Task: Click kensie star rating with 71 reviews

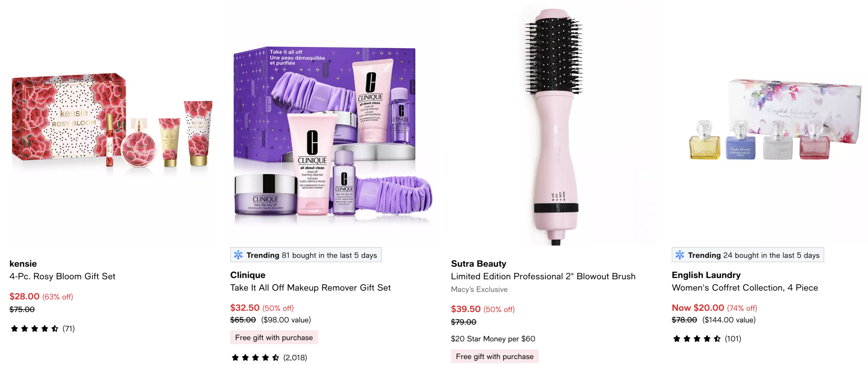Action: pos(42,328)
